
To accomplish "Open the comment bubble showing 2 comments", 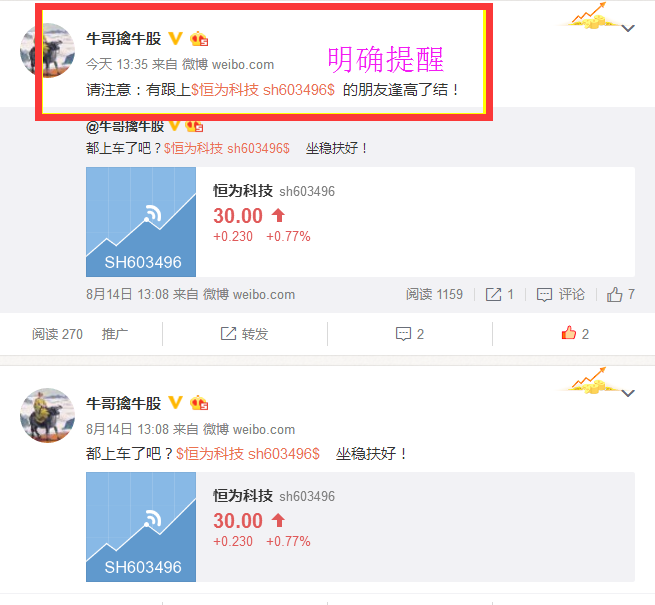I will 410,334.
